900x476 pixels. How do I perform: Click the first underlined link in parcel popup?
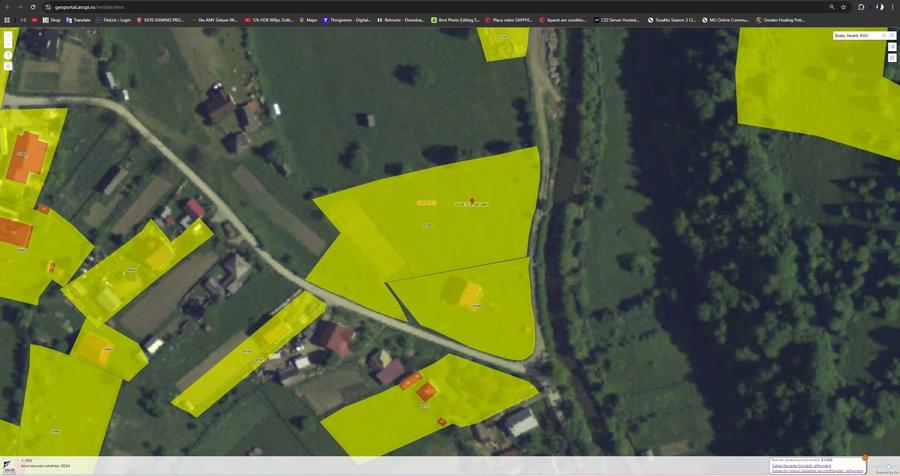click(801, 466)
